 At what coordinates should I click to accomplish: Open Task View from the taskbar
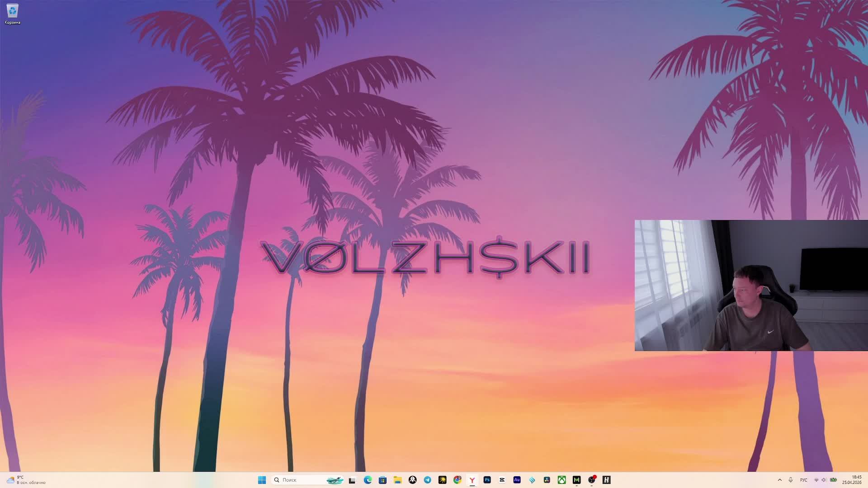(x=352, y=480)
